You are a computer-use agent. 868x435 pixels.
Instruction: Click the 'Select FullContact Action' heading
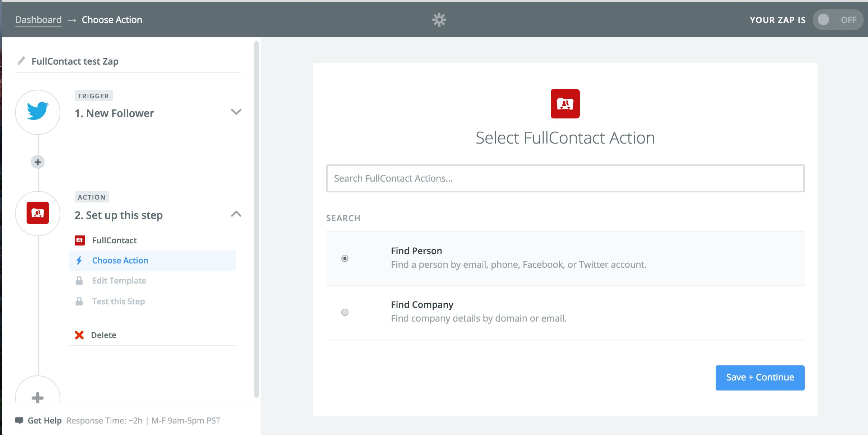(565, 138)
